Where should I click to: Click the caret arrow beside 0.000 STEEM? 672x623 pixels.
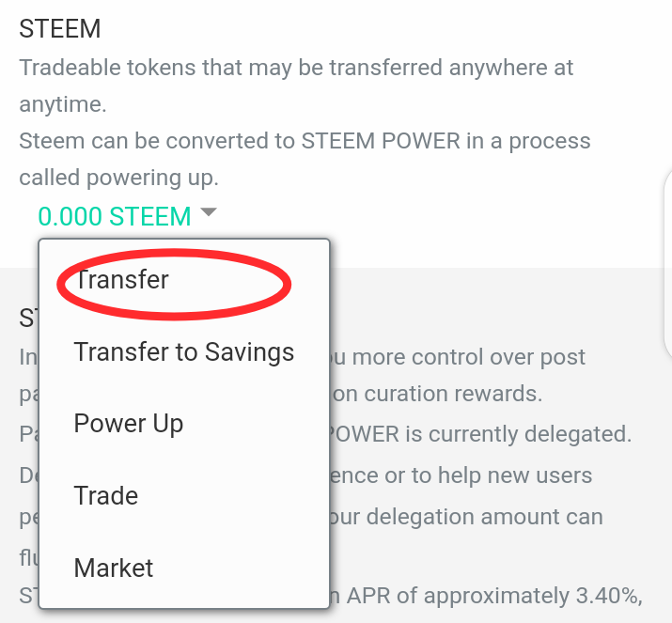pos(209,212)
